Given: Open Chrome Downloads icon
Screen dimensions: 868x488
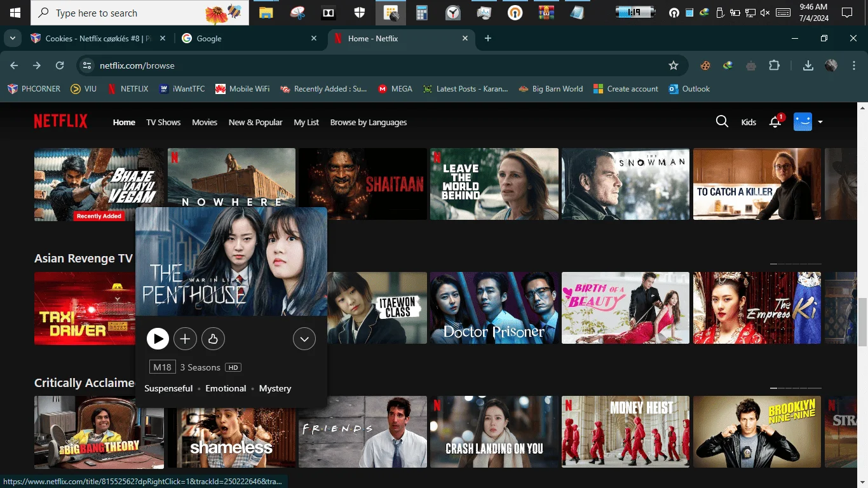Looking at the screenshot, I should [808, 65].
